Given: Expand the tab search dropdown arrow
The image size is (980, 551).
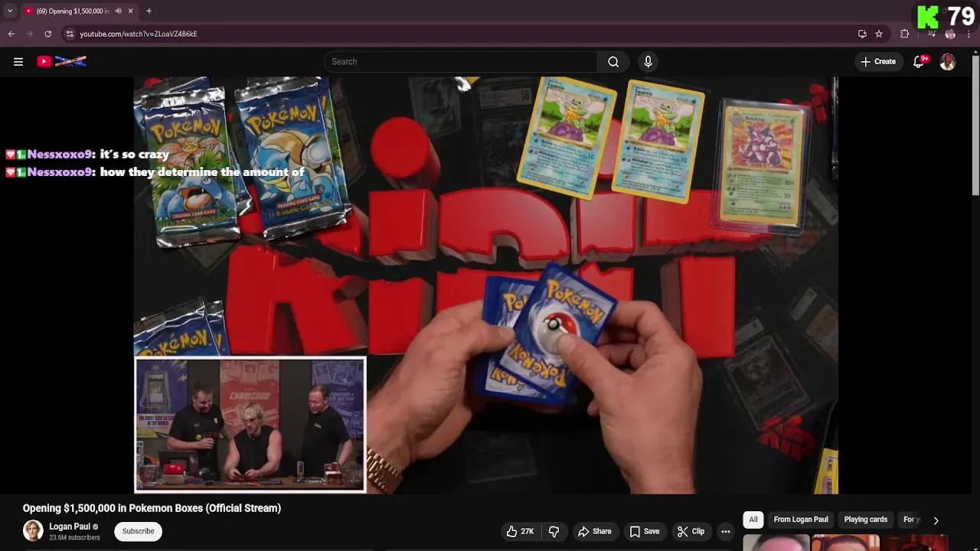Looking at the screenshot, I should 9,11.
